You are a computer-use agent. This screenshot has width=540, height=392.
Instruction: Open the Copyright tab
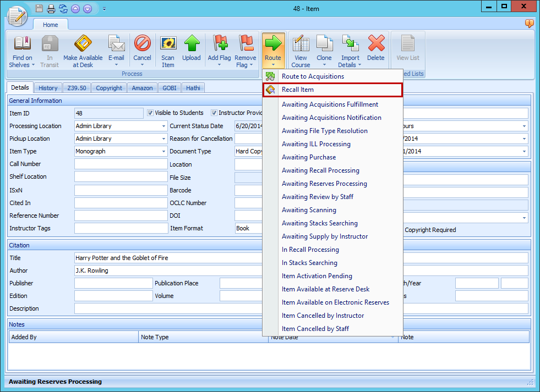[x=109, y=88]
